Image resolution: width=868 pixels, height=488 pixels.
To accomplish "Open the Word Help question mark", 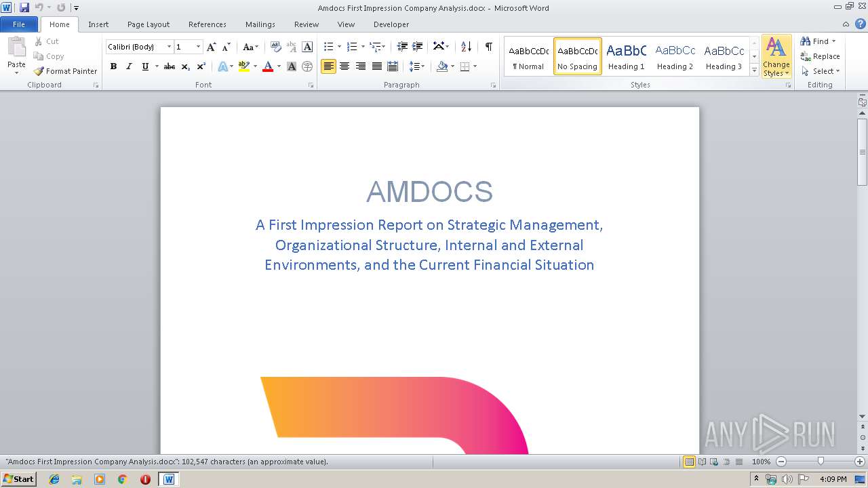I will pos(861,24).
